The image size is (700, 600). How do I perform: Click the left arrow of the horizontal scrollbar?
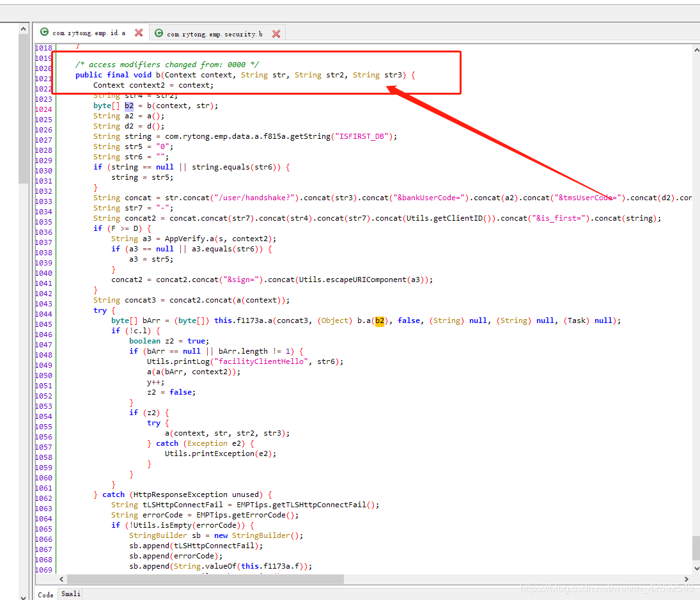(x=61, y=579)
